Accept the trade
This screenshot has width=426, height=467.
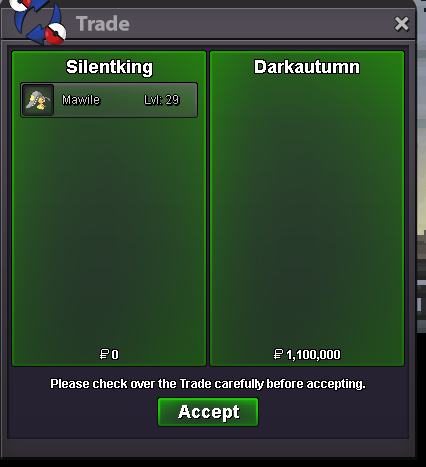(x=208, y=412)
